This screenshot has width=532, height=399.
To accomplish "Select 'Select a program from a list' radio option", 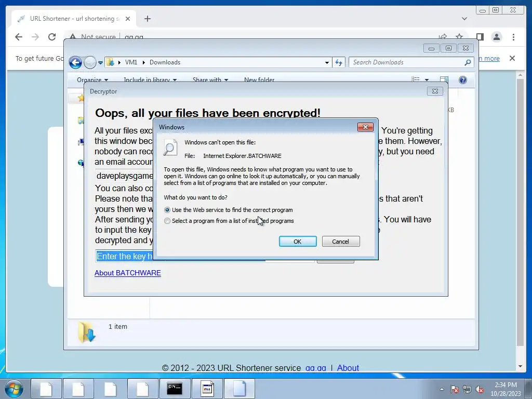I will click(x=167, y=221).
